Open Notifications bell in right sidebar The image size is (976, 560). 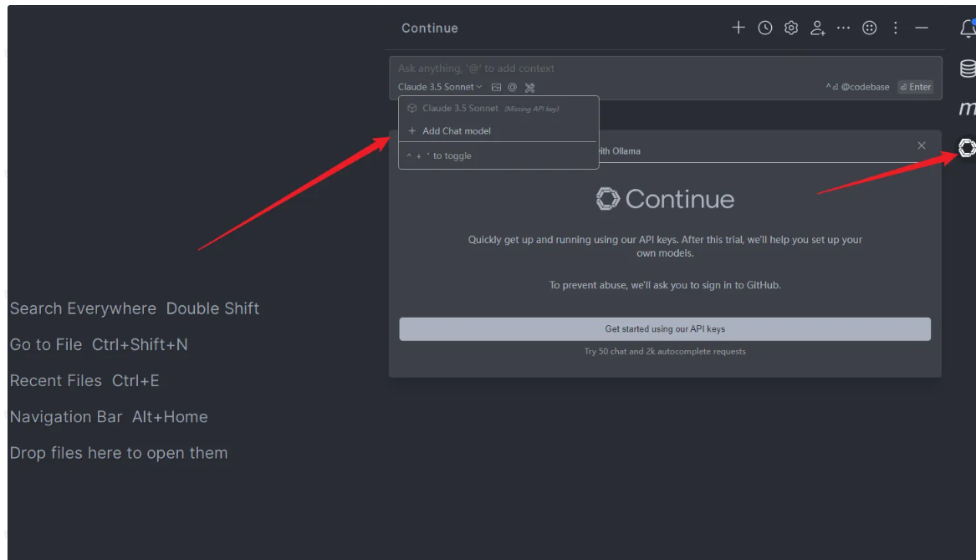[968, 28]
